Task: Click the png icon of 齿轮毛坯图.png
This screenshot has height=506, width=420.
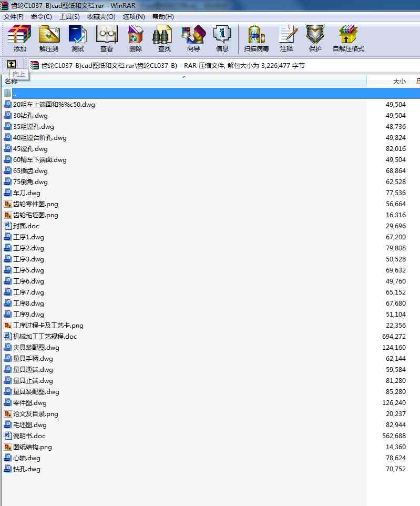Action: (8, 215)
